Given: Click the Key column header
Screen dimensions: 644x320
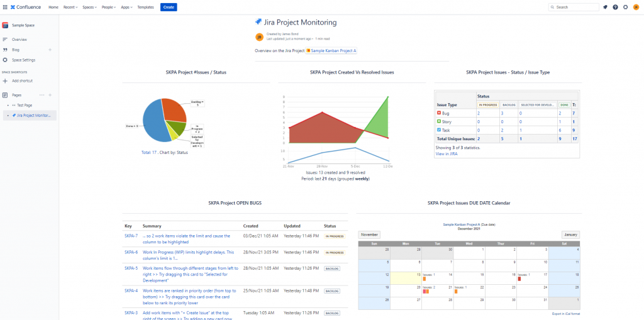Looking at the screenshot, I should (x=128, y=226).
